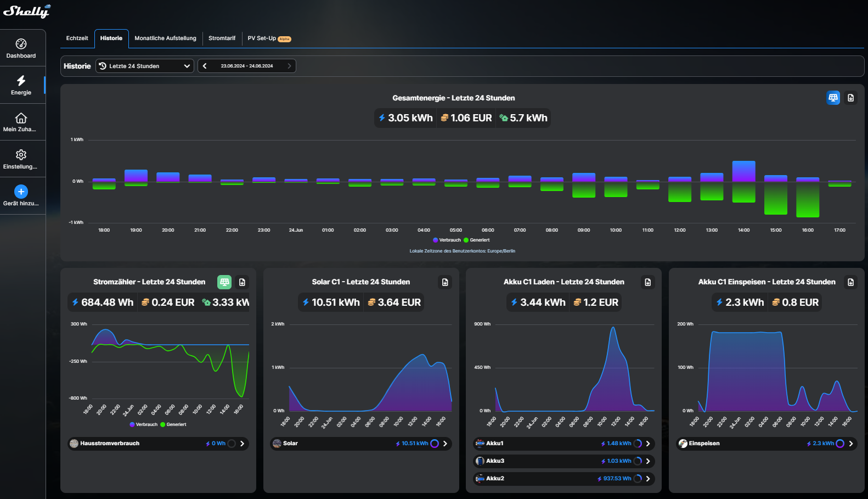Toggle Generiert legend in Gesamtenergie chart
868x499 pixels.
pyautogui.click(x=477, y=240)
